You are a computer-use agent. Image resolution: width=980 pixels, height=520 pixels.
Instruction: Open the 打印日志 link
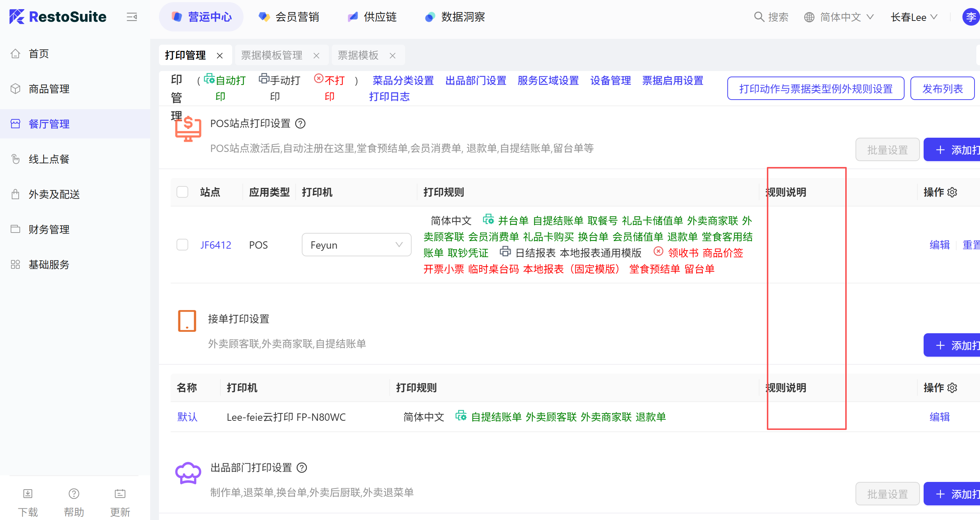pyautogui.click(x=389, y=97)
